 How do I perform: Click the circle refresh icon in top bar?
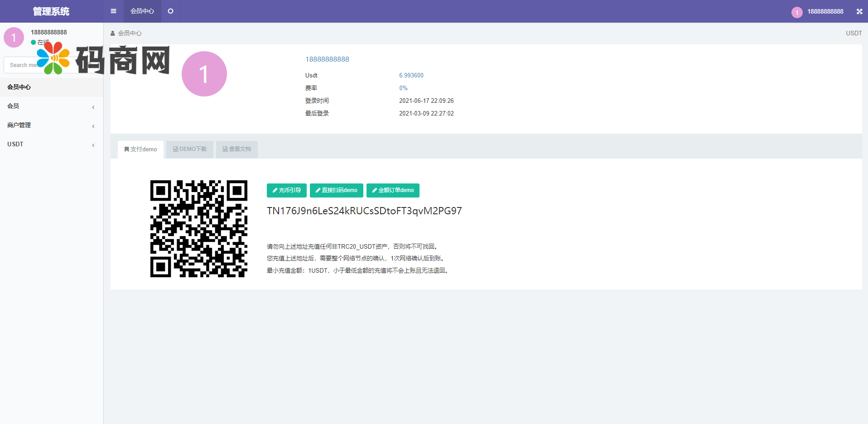click(x=170, y=11)
